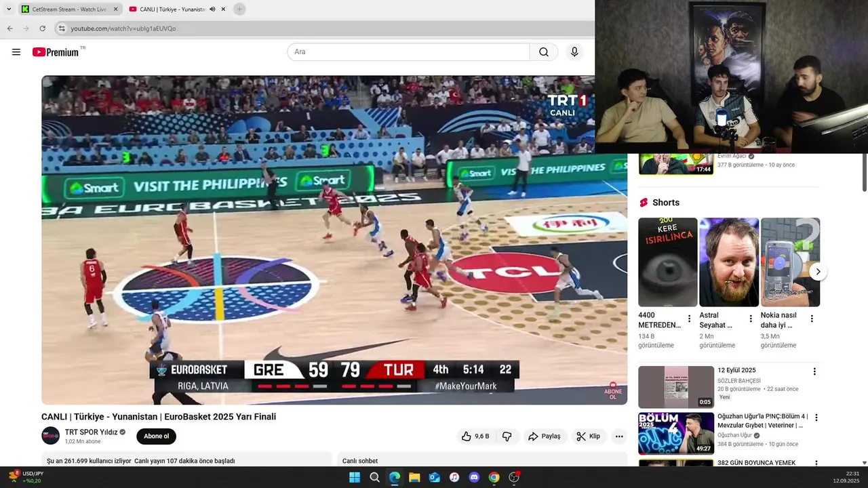
Task: Click the video title CANLI Türkiye - Yunanistan
Action: tap(159, 417)
